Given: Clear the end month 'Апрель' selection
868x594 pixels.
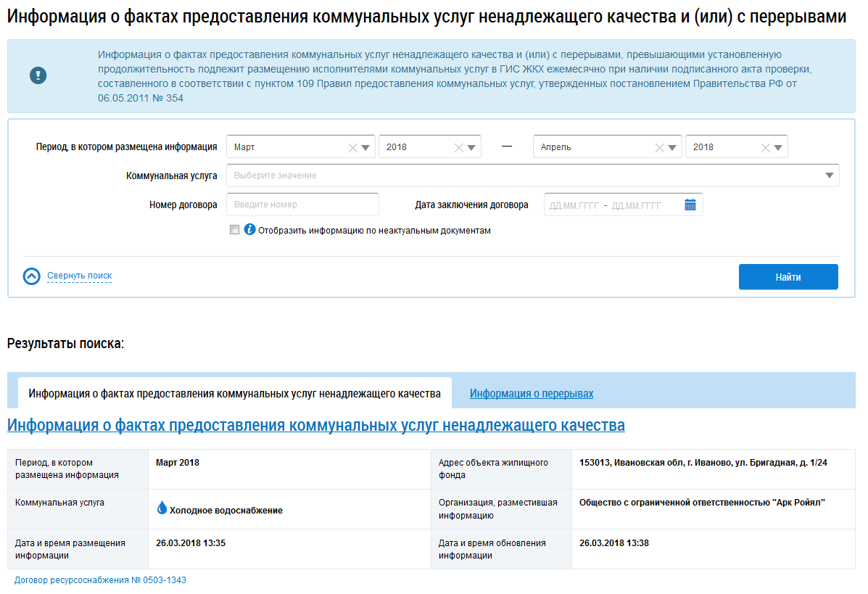Looking at the screenshot, I should (x=659, y=147).
